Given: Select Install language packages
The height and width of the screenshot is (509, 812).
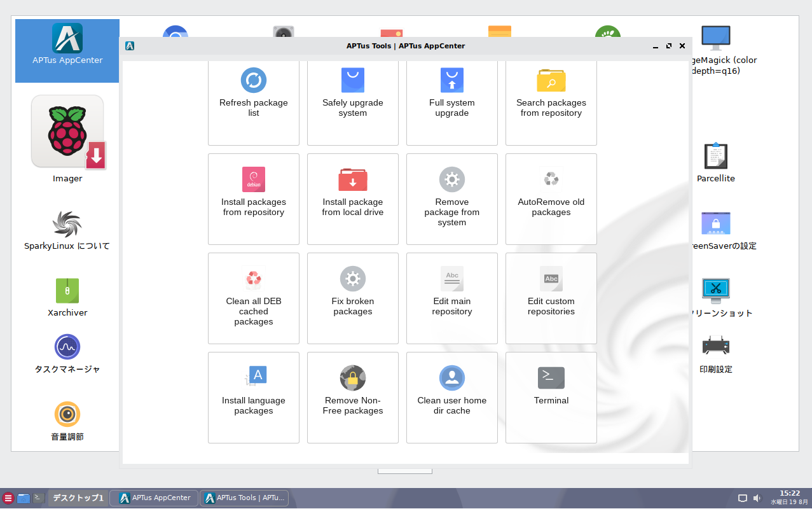Looking at the screenshot, I should pos(254,398).
